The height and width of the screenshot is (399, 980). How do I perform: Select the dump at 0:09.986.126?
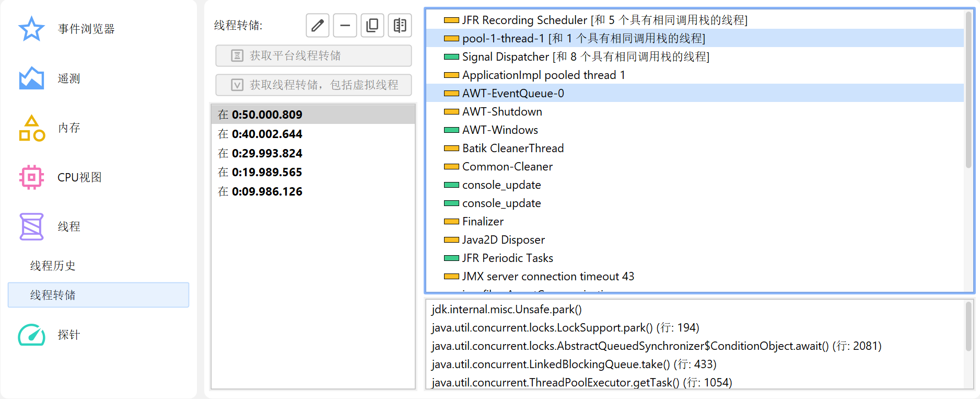point(313,191)
